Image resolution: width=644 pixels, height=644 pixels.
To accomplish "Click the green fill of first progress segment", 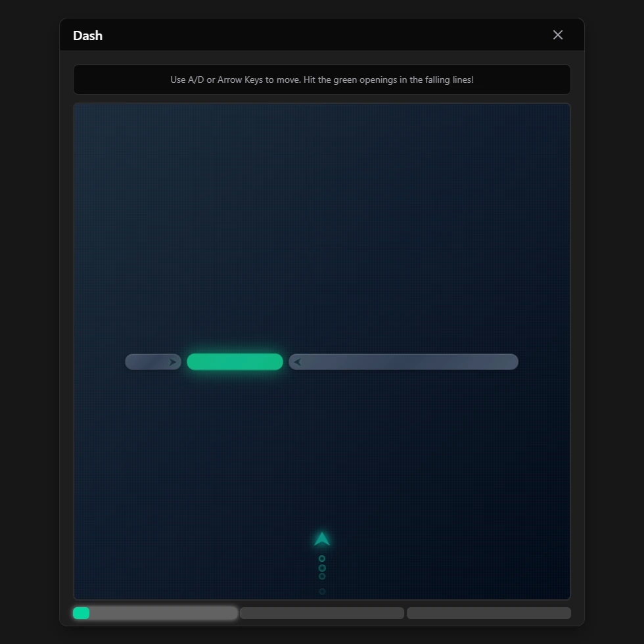I will (x=81, y=613).
